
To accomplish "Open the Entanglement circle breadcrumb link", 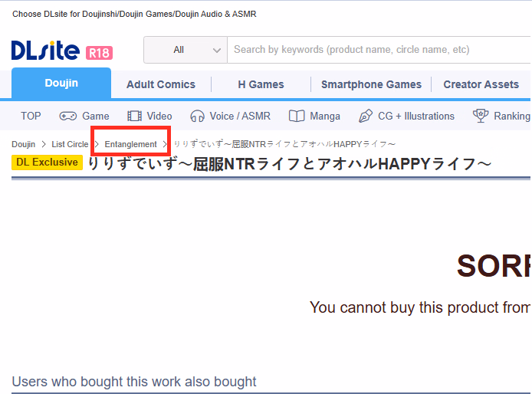I will click(x=130, y=144).
